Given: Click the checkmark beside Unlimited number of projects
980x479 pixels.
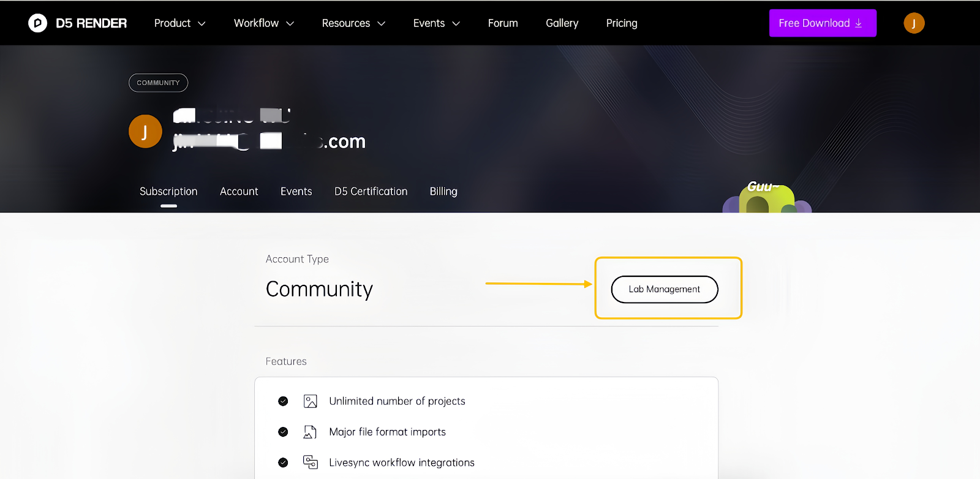Looking at the screenshot, I should point(283,401).
